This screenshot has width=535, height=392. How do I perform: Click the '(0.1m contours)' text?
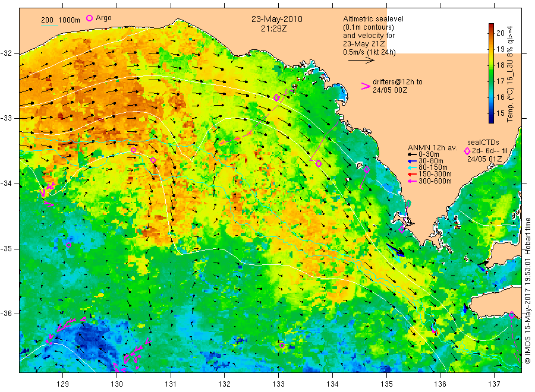(369, 27)
